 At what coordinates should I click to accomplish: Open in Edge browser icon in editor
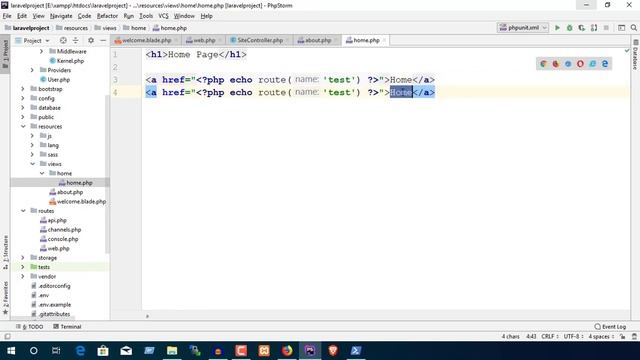tap(605, 64)
